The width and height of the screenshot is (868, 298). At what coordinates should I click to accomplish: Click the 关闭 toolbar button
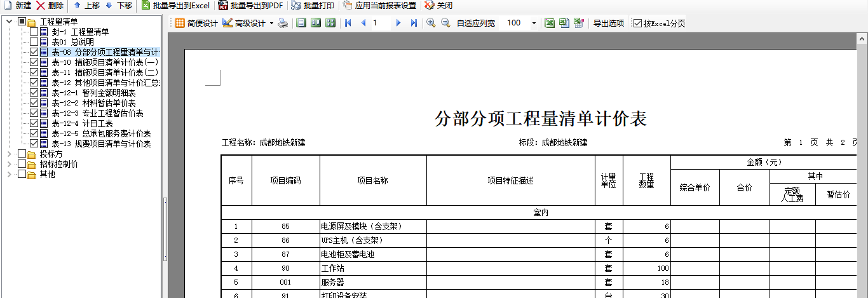(438, 6)
